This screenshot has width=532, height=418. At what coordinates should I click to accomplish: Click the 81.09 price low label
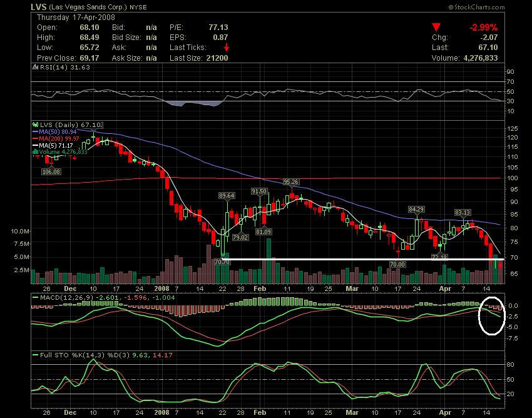tap(263, 232)
